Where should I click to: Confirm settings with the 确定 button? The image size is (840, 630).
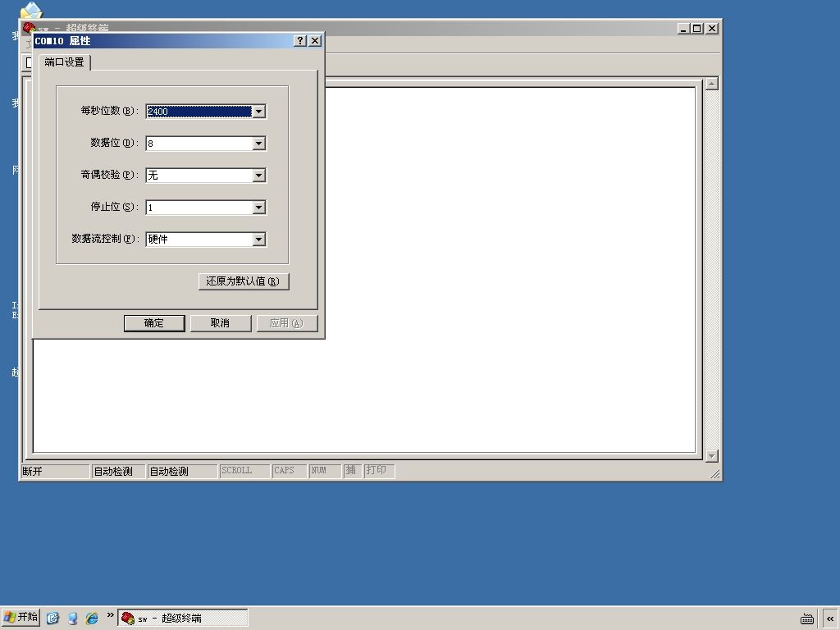tap(154, 323)
